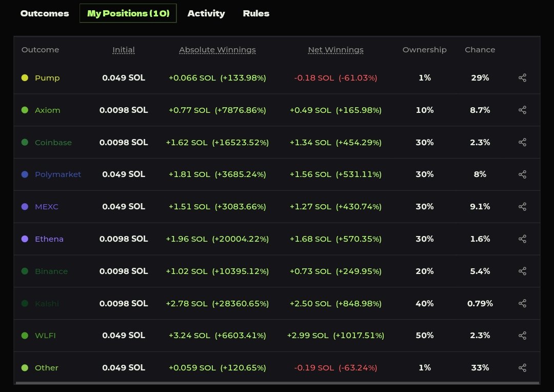Share the MEXC position
The width and height of the screenshot is (554, 392).
coord(522,206)
